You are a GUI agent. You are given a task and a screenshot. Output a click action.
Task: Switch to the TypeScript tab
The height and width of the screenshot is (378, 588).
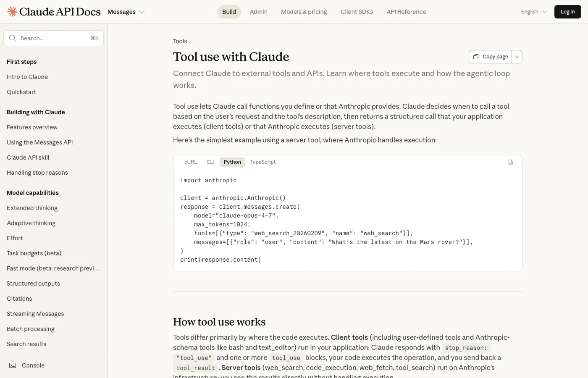click(x=262, y=162)
